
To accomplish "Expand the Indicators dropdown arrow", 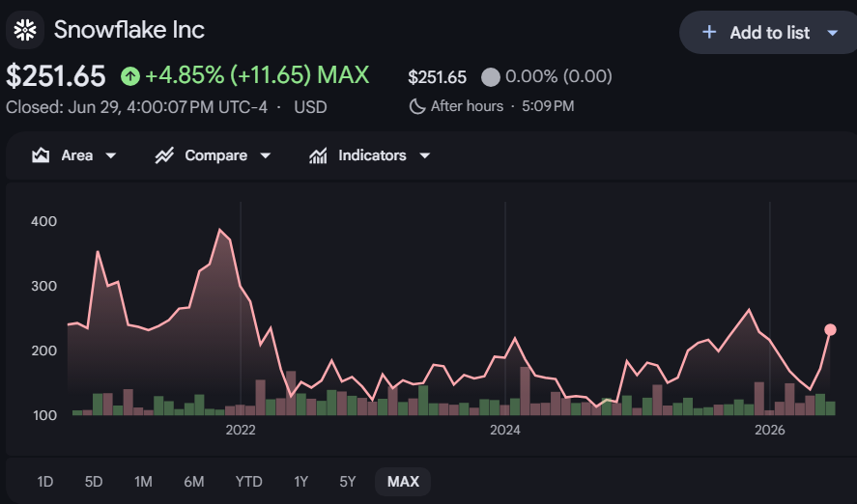I will [x=425, y=155].
